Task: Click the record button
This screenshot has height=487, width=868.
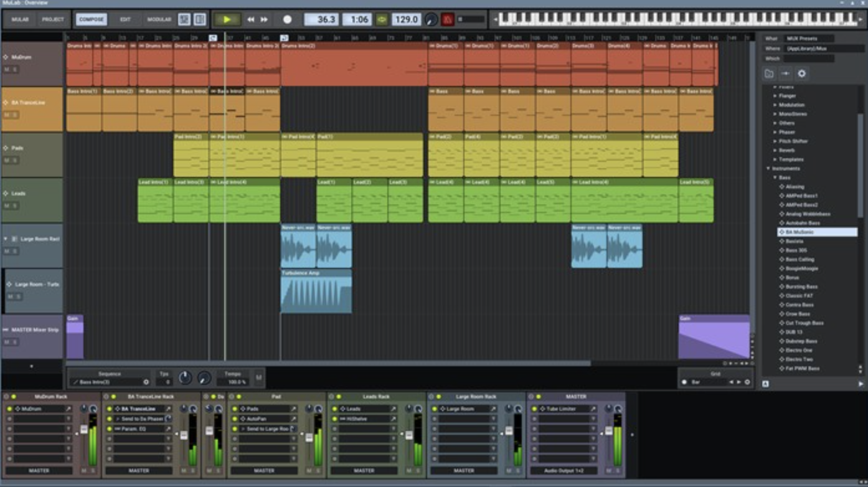Action: click(x=287, y=20)
